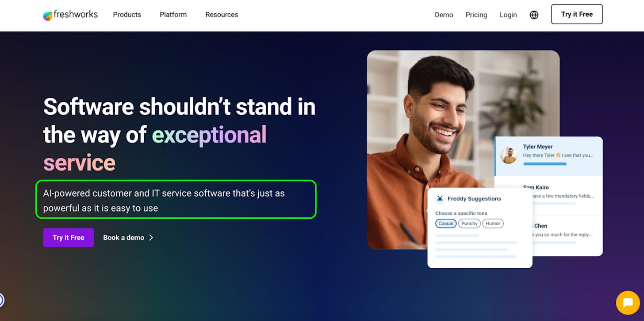This screenshot has height=321, width=644.
Task: Select the Punchy tone chip
Action: click(x=469, y=224)
